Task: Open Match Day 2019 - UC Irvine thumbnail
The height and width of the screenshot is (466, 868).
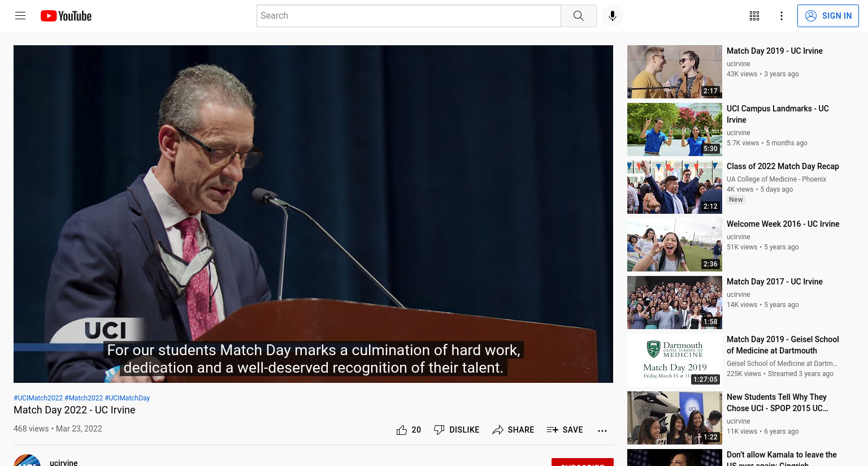Action: (x=675, y=72)
